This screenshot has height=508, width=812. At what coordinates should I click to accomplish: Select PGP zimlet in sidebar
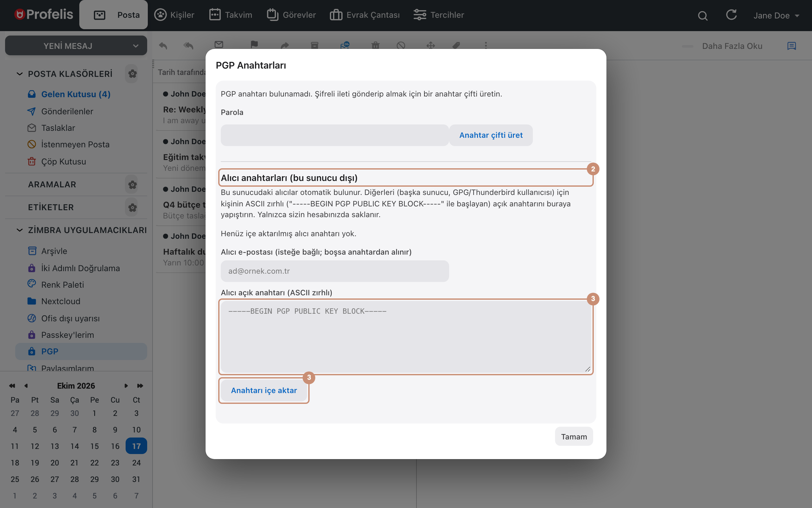coord(81,351)
